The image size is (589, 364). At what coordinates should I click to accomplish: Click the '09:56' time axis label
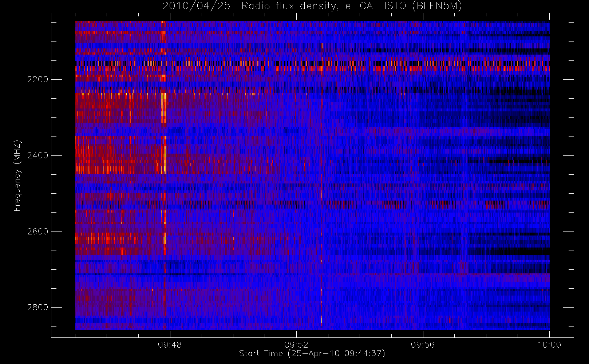point(423,345)
